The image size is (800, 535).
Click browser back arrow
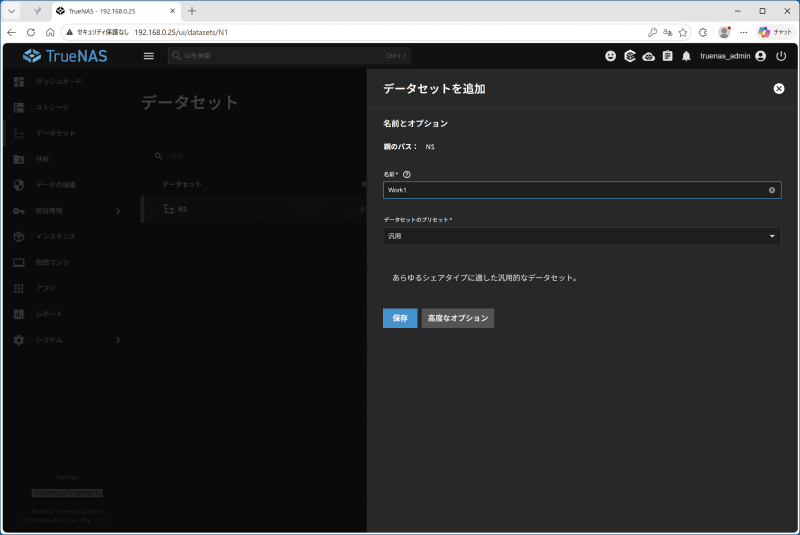11,32
